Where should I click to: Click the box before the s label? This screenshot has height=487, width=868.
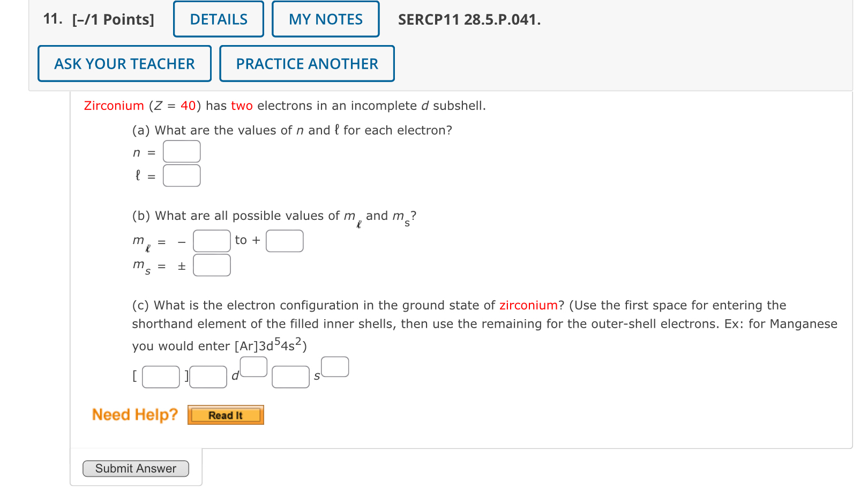pos(290,377)
